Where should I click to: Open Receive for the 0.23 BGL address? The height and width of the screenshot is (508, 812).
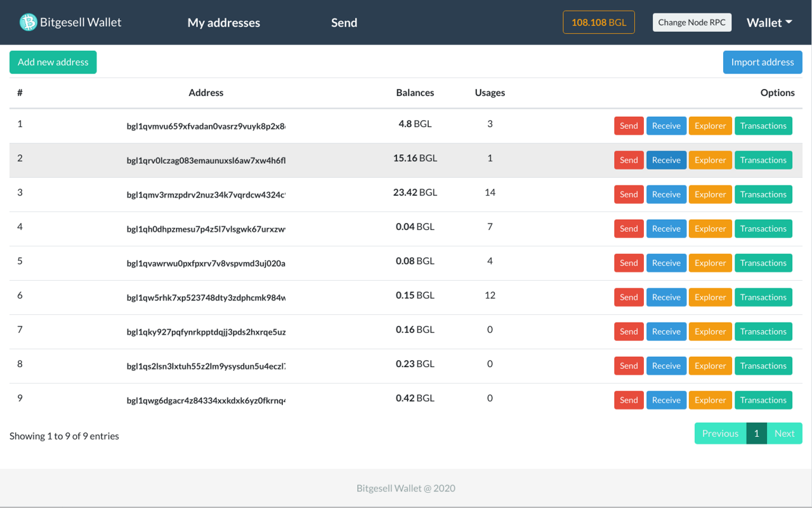pos(666,366)
